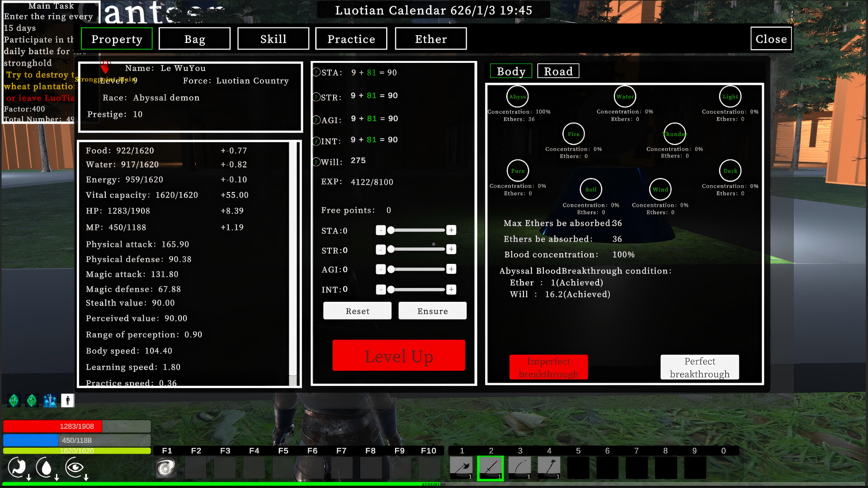Click the first green gem buff icon
The height and width of the screenshot is (488, 868).
click(x=14, y=400)
